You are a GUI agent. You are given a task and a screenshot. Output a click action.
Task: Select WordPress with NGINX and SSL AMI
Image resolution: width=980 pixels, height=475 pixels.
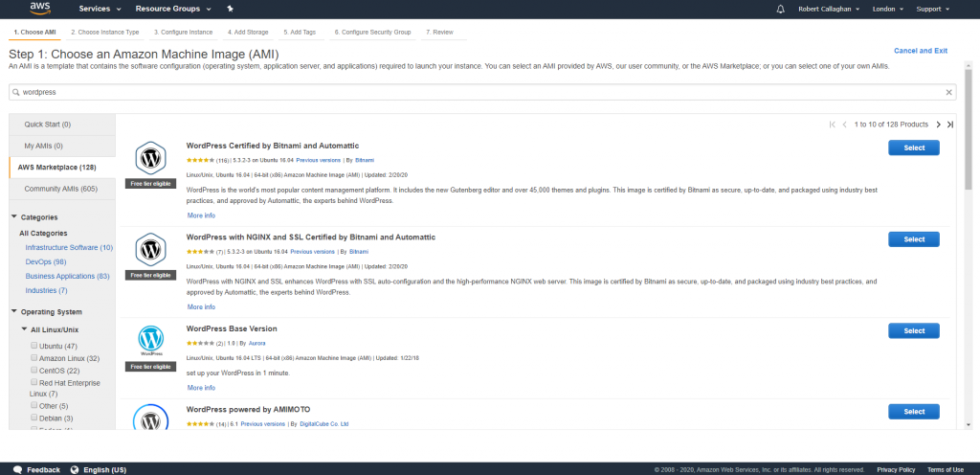point(914,239)
